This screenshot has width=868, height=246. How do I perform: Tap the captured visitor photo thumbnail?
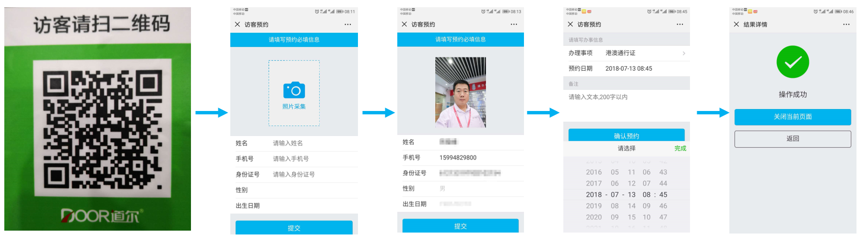460,92
